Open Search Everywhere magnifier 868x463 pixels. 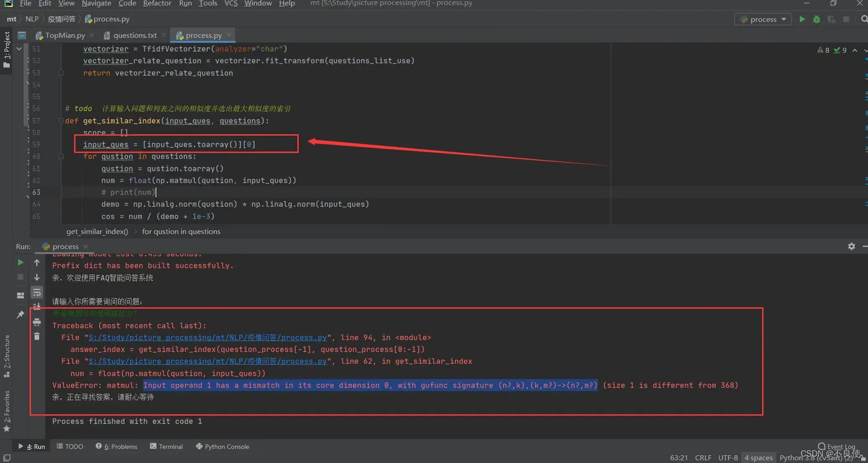point(864,19)
